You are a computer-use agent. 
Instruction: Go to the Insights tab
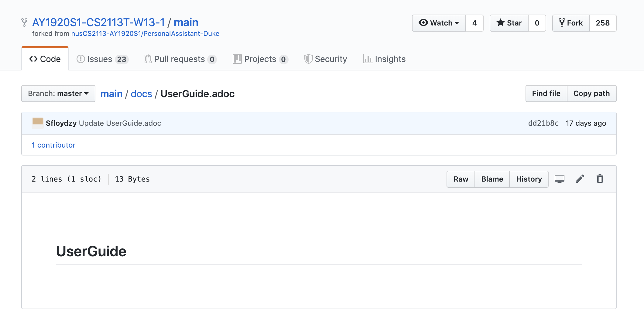pos(385,59)
